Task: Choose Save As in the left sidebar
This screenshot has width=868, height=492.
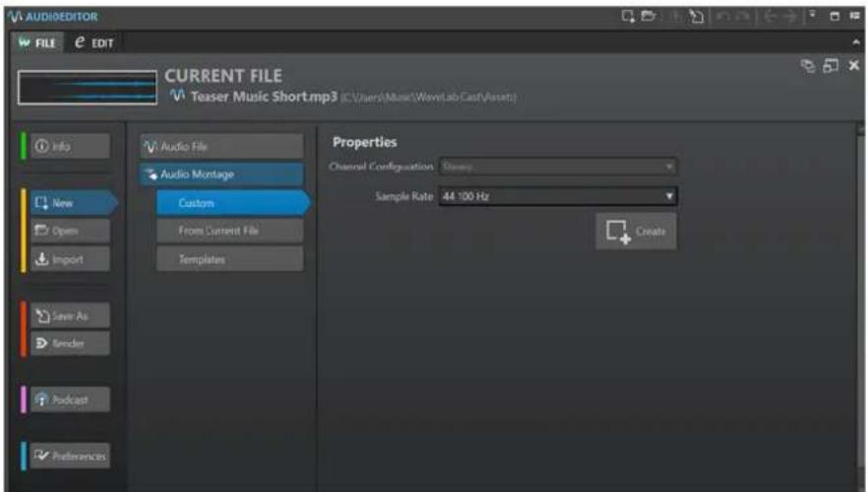Action: pyautogui.click(x=70, y=316)
